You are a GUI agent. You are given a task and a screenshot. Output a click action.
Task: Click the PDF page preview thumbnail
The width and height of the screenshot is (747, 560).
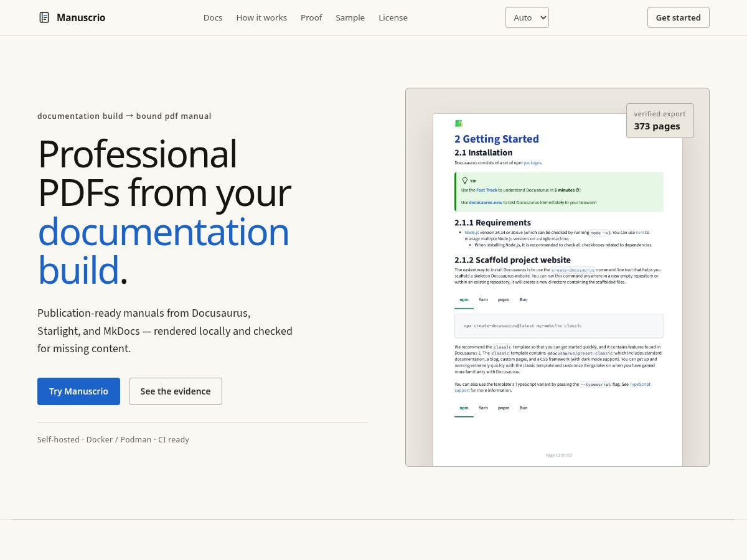(x=558, y=289)
